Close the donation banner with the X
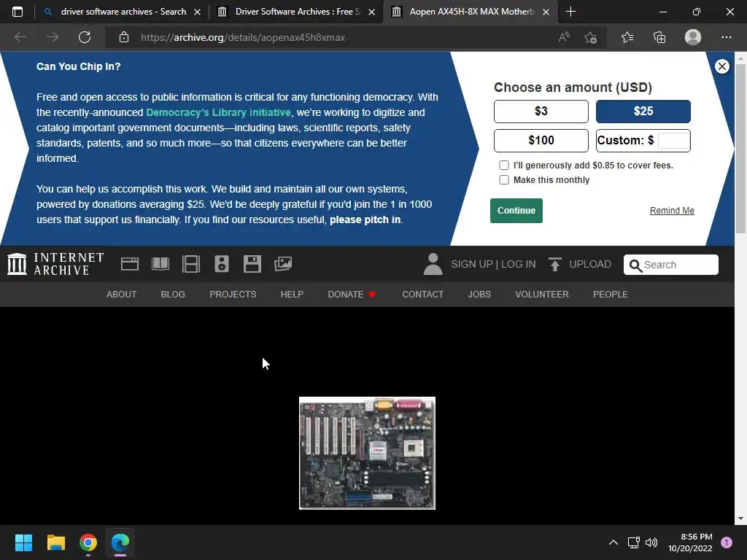747x560 pixels. point(721,66)
